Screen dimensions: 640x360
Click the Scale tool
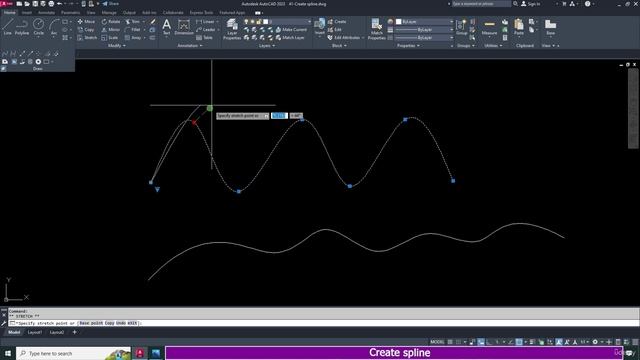pyautogui.click(x=109, y=38)
